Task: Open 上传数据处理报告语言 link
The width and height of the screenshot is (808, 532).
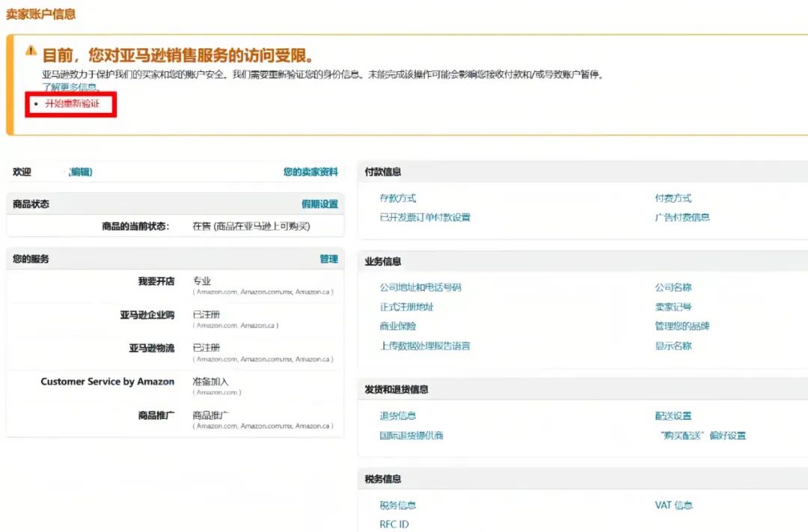Action: coord(425,346)
